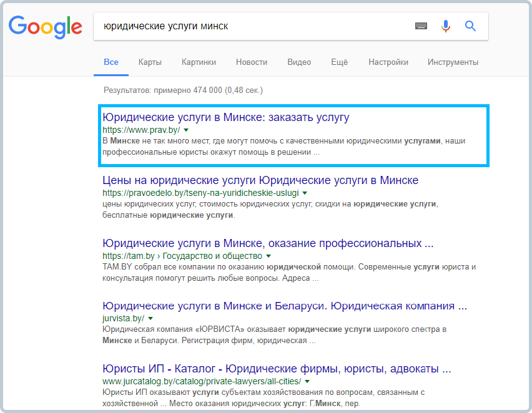Open result Цены на юридические услуги

pyautogui.click(x=260, y=180)
